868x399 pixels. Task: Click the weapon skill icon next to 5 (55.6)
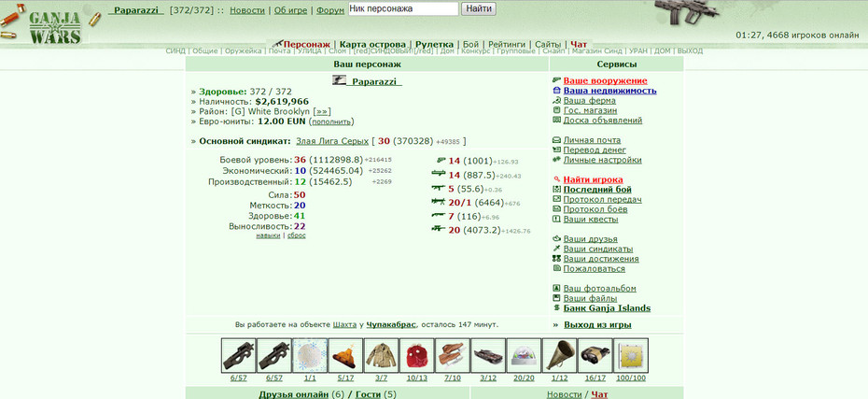pyautogui.click(x=439, y=188)
